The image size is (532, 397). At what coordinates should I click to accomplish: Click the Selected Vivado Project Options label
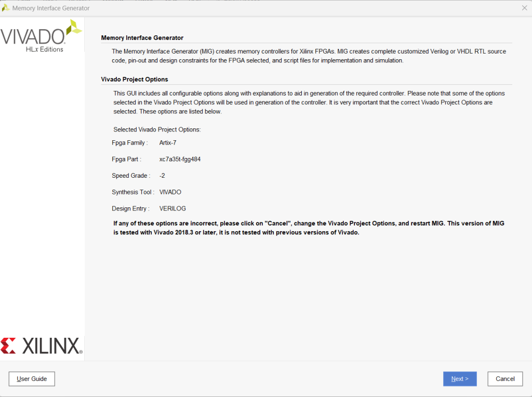point(157,129)
